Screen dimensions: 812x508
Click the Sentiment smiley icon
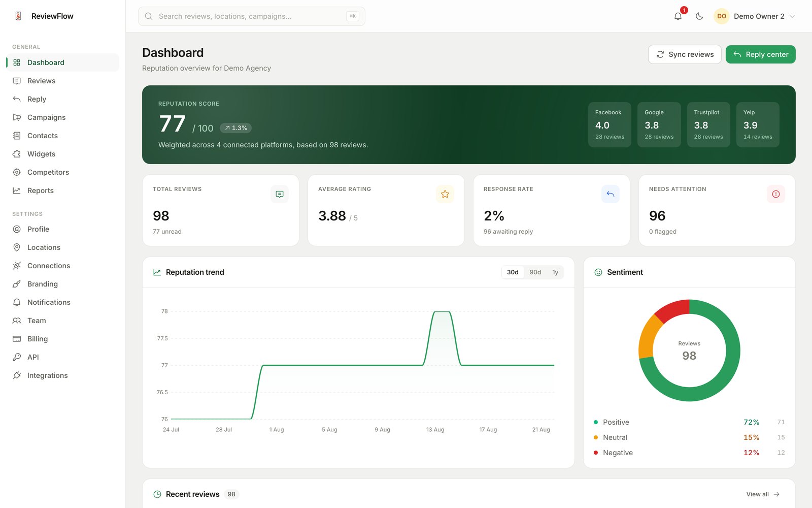click(598, 272)
